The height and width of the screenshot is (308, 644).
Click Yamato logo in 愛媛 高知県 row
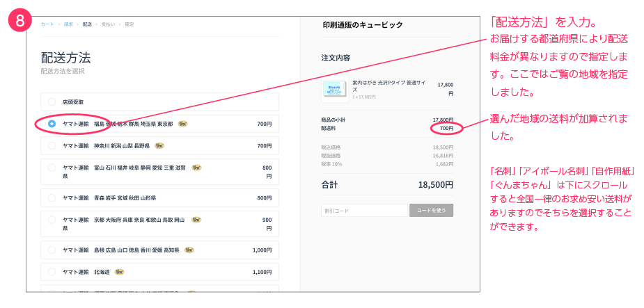tap(189, 250)
